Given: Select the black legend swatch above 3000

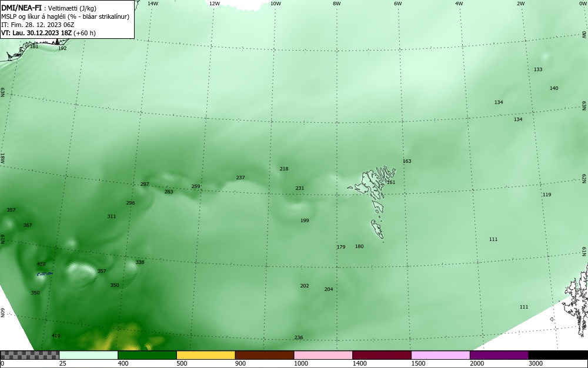Looking at the screenshot, I should click(558, 355).
